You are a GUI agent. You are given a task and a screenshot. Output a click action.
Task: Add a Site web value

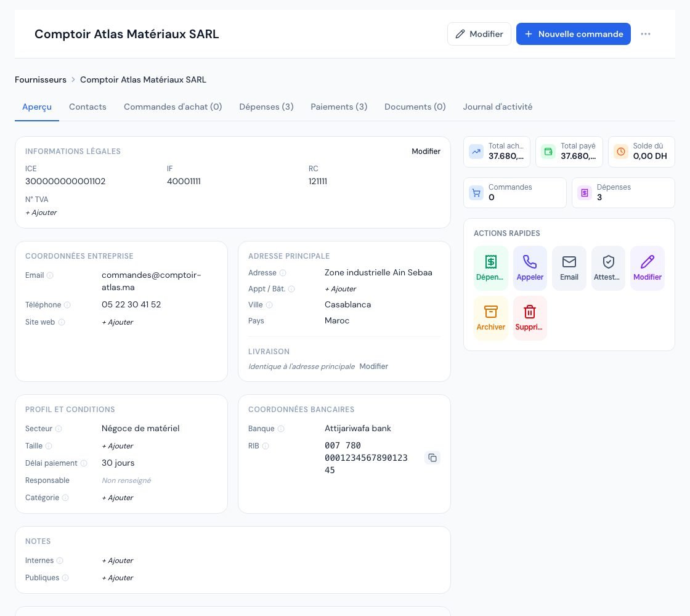point(118,322)
